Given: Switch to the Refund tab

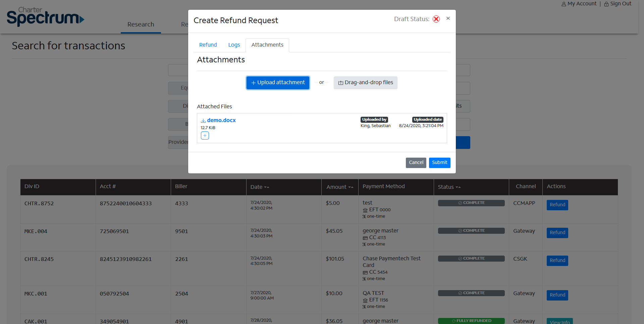Looking at the screenshot, I should pos(208,45).
